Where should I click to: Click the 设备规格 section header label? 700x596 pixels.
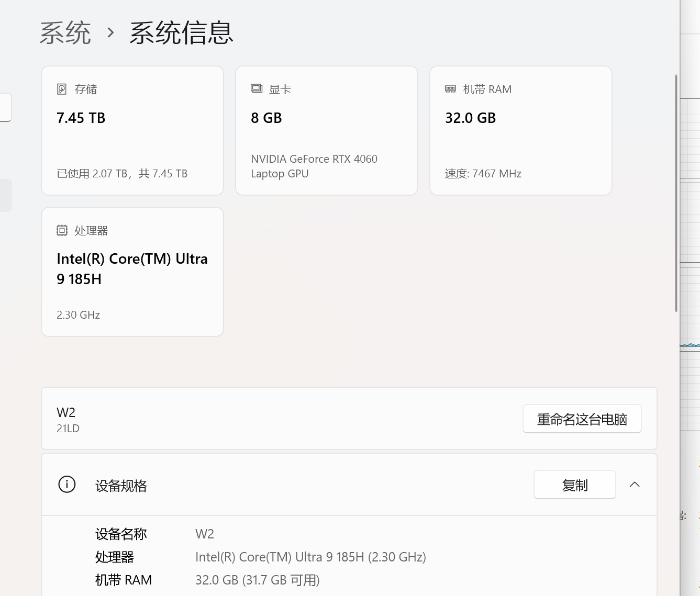pyautogui.click(x=121, y=486)
